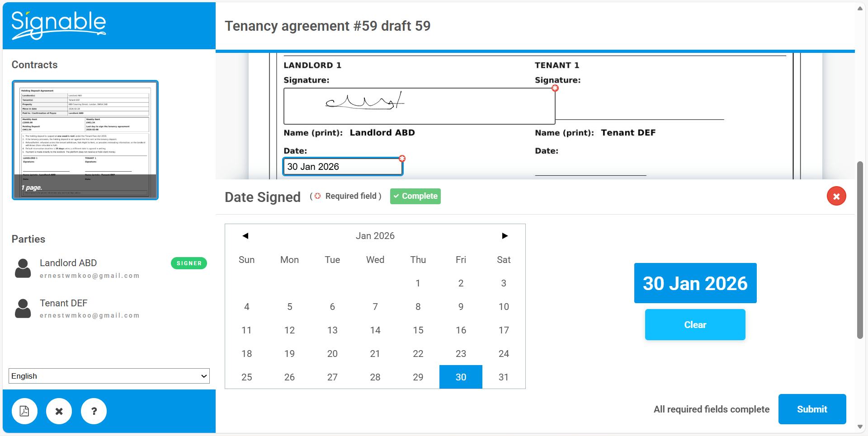The width and height of the screenshot is (868, 436).
Task: Go to previous month in calendar
Action: [x=245, y=236]
